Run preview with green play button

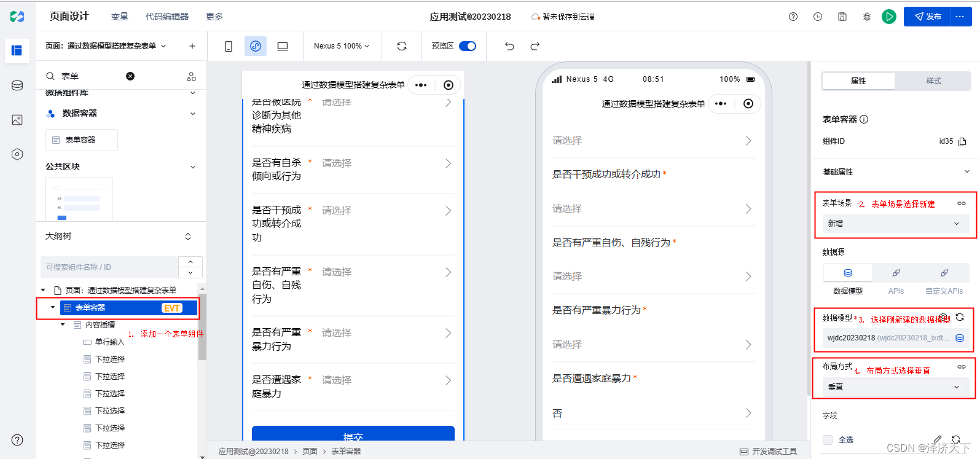889,17
